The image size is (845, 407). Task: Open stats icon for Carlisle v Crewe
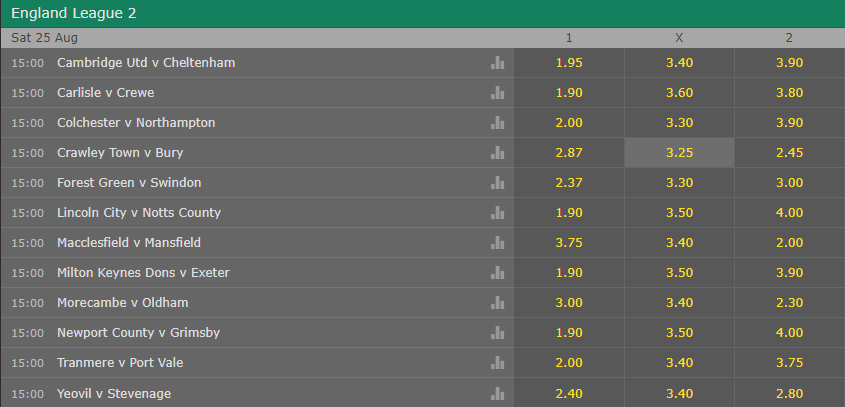[x=497, y=93]
